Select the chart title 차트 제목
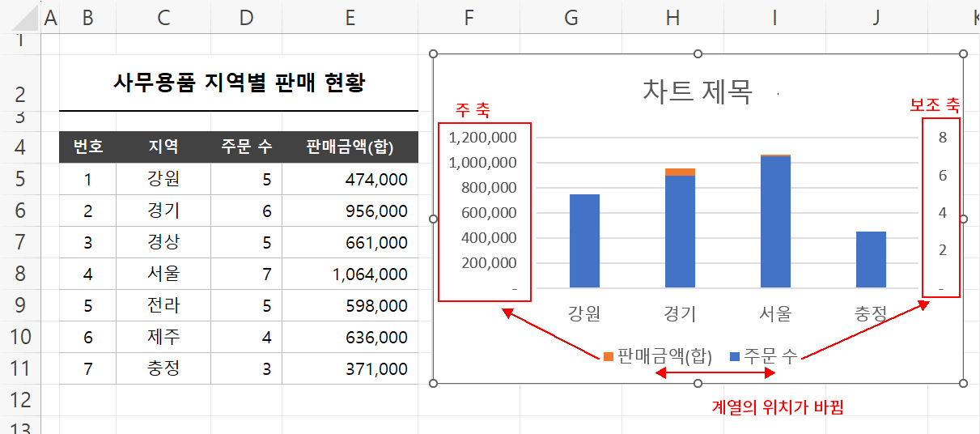Screen dimensions: 980x434 [698, 91]
